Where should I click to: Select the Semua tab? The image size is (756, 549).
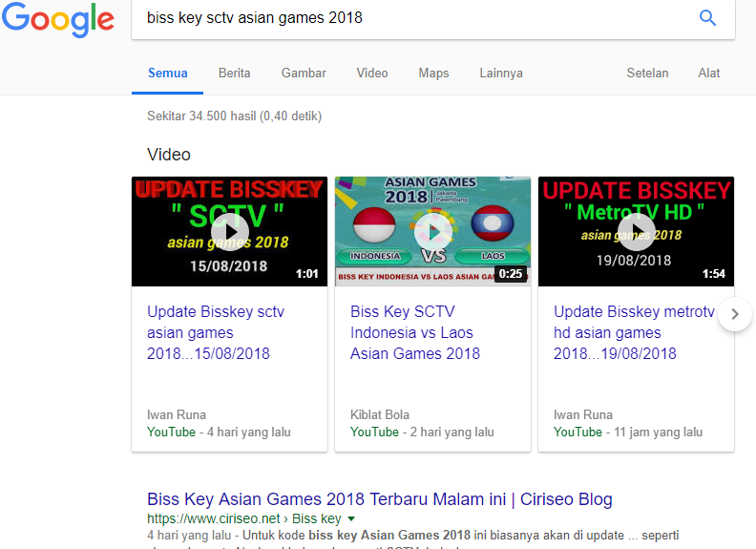click(x=167, y=74)
